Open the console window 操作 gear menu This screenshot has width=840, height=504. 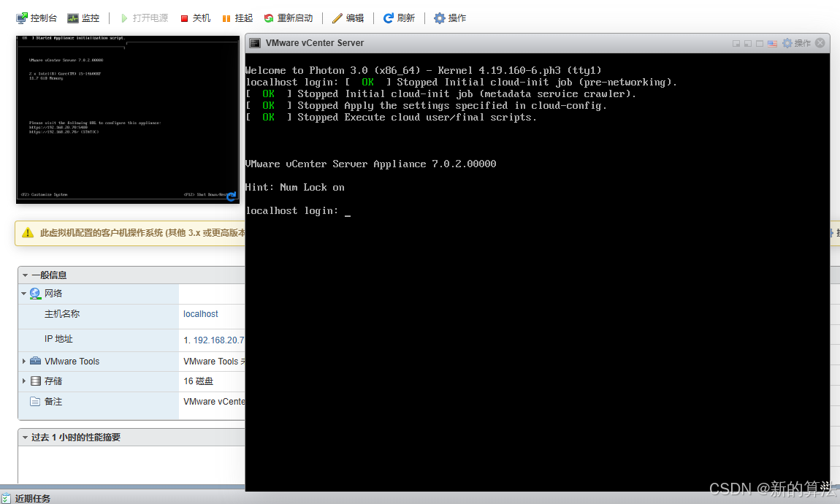click(796, 43)
